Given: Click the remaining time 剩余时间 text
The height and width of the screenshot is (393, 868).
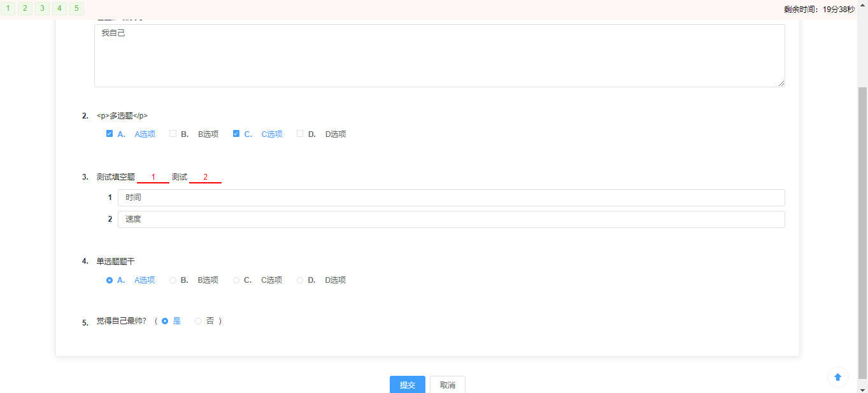Looking at the screenshot, I should click(820, 10).
